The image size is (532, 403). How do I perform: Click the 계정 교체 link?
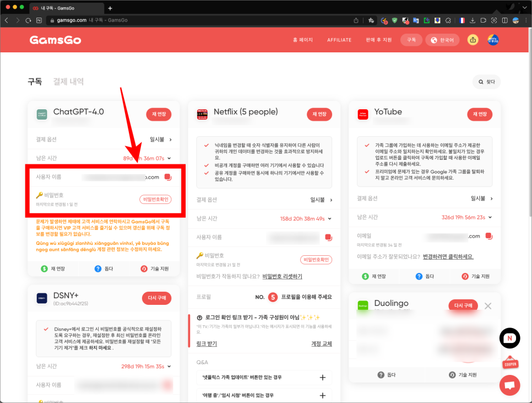pos(322,343)
